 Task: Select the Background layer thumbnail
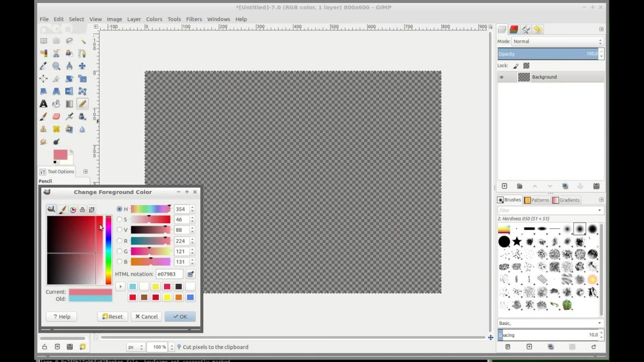(524, 77)
